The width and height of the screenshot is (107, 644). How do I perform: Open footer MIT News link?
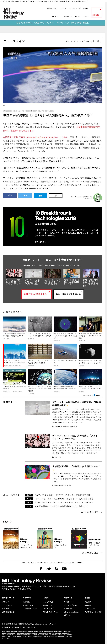click(67, 615)
